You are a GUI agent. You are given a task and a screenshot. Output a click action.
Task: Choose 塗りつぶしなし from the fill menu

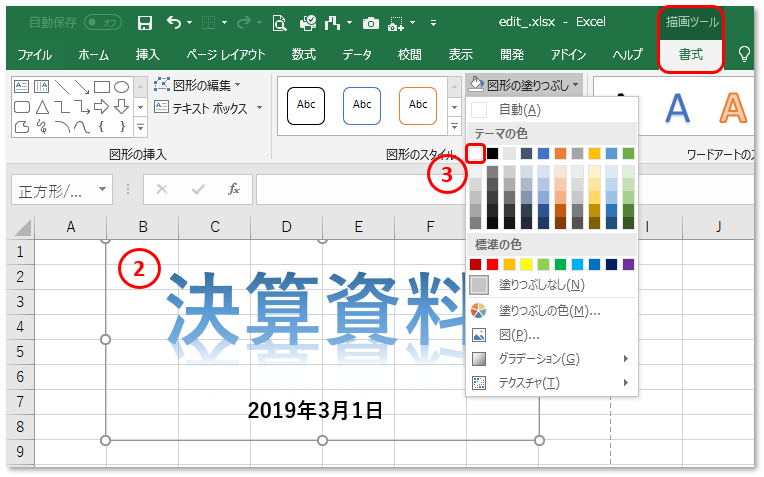[x=541, y=285]
